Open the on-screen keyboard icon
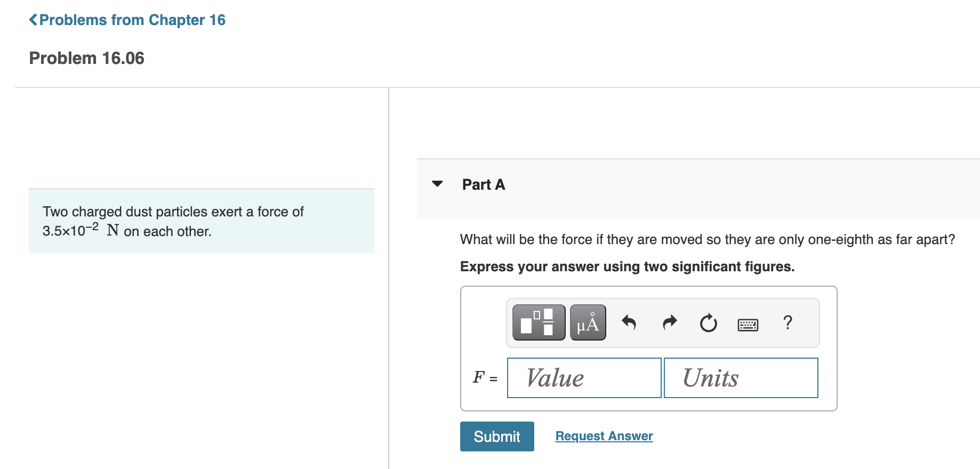 pyautogui.click(x=747, y=324)
